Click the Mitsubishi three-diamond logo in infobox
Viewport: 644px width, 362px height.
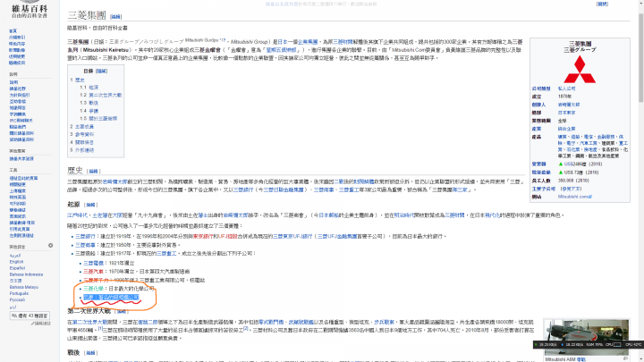coord(580,70)
